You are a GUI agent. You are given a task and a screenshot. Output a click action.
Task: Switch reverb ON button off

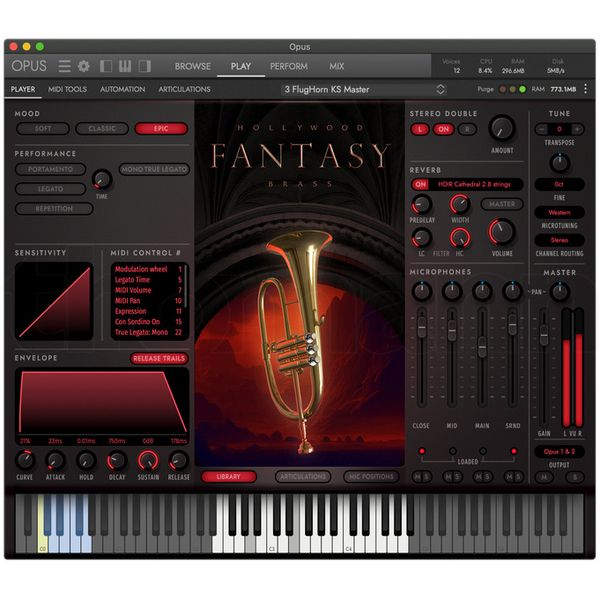(421, 184)
